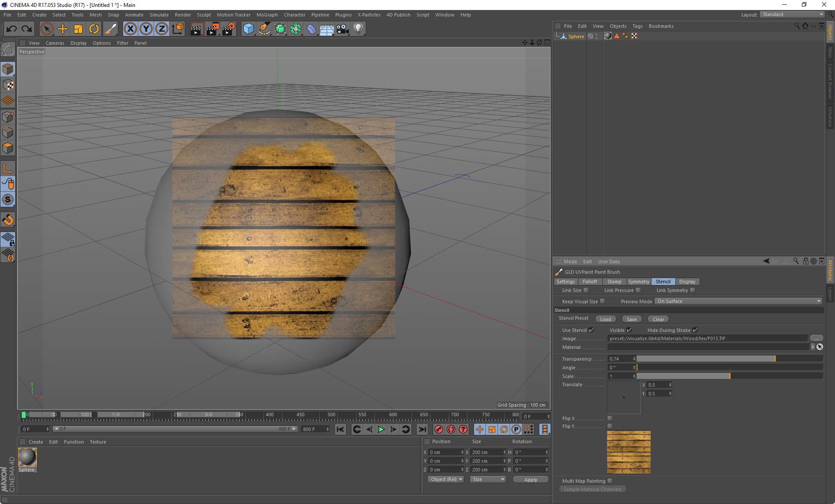Switch to the Falloff tab
Screen dimensions: 835x504
coord(590,282)
